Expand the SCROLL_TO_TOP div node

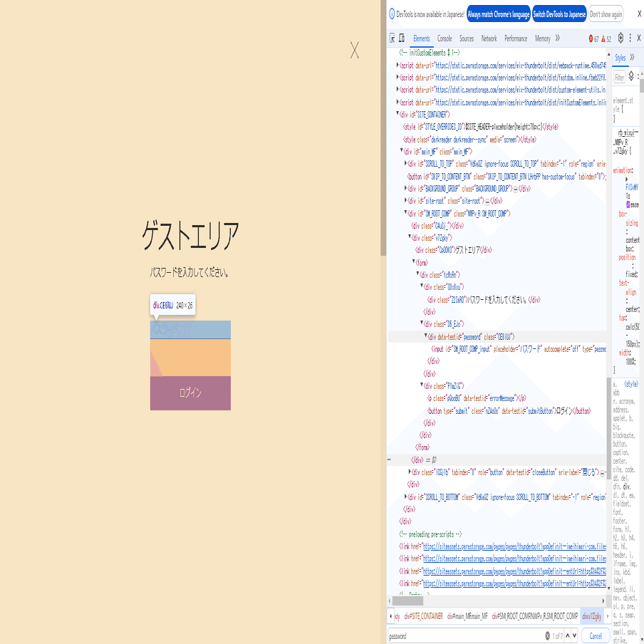(x=406, y=163)
